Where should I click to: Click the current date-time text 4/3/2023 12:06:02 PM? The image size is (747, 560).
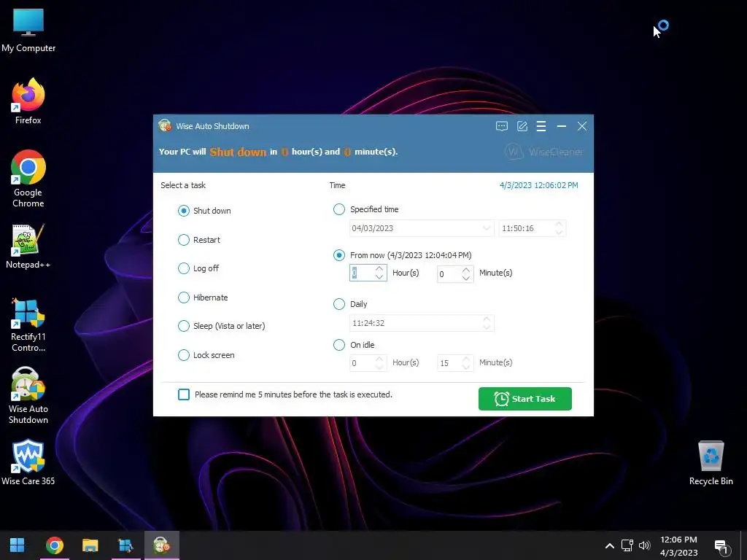(539, 185)
